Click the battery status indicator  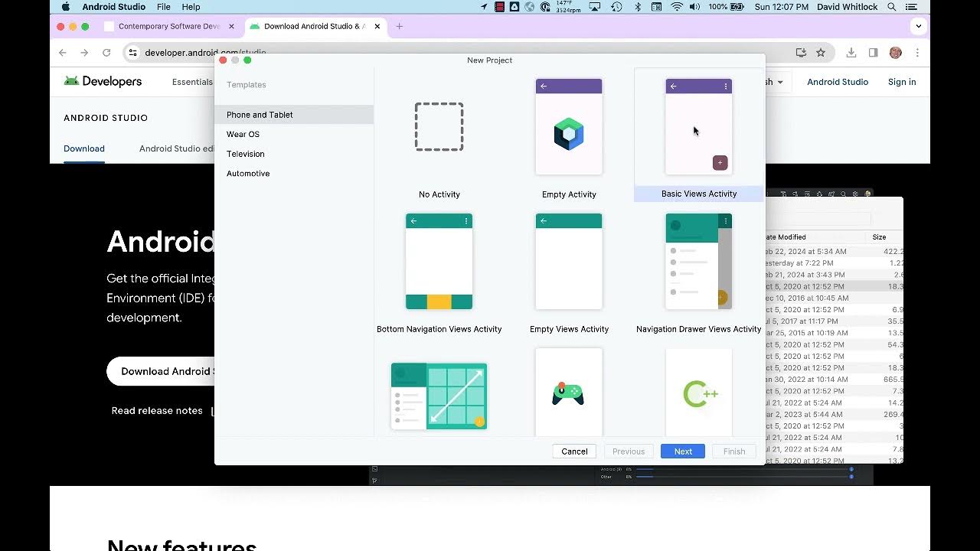(x=727, y=7)
